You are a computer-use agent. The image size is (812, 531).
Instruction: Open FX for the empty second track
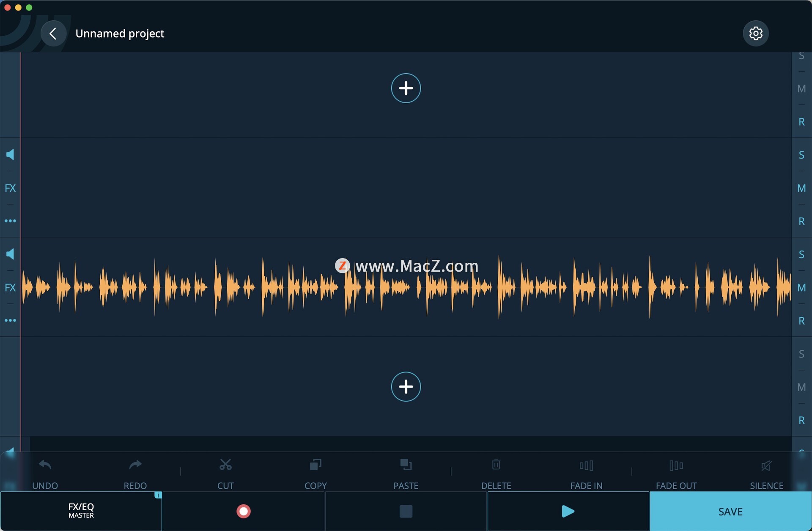pos(10,188)
